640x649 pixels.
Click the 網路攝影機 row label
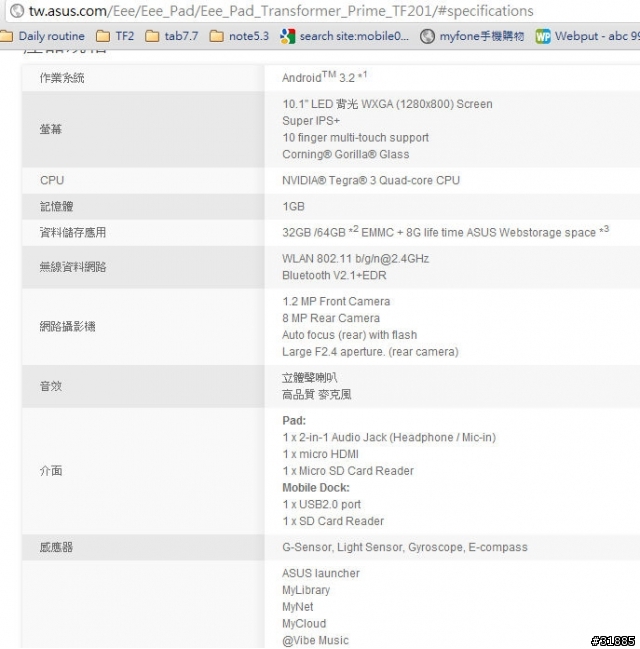point(67,327)
